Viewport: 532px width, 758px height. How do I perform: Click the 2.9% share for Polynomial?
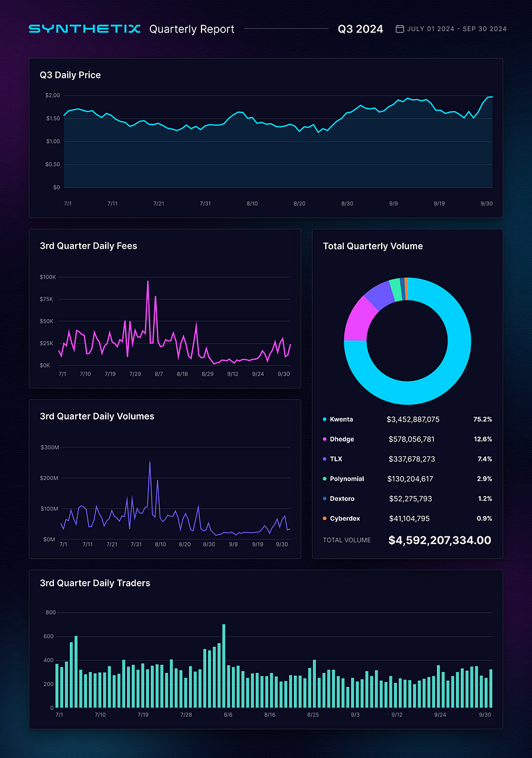(x=485, y=479)
